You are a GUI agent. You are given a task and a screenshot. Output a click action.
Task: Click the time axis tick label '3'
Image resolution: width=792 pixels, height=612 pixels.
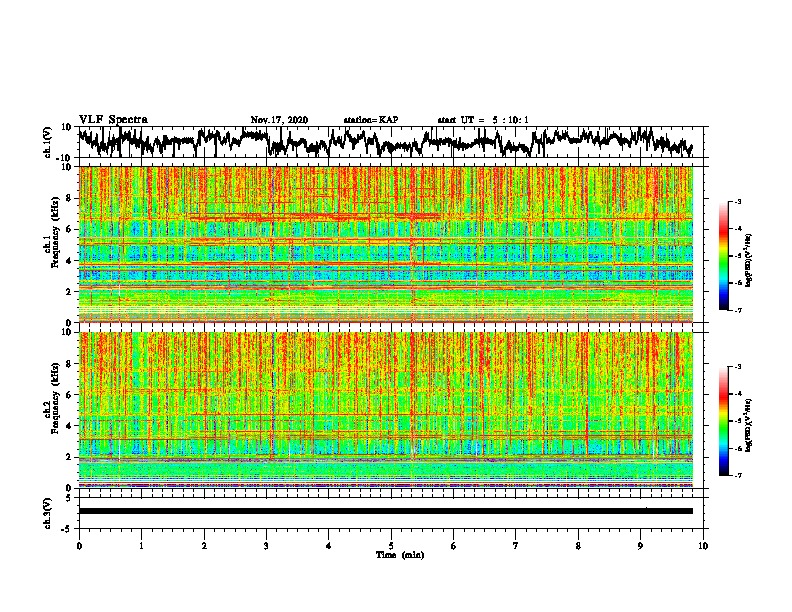tap(266, 546)
